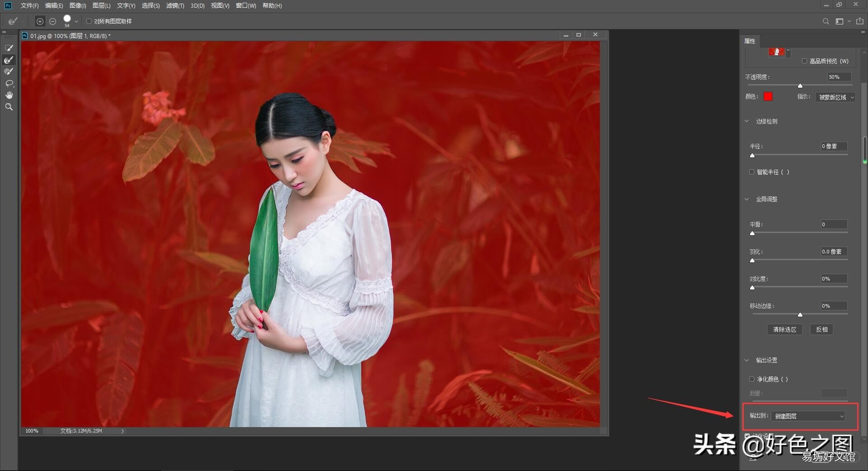Open brush size picker dropdown
Screen dimensions: 868x471
76,21
